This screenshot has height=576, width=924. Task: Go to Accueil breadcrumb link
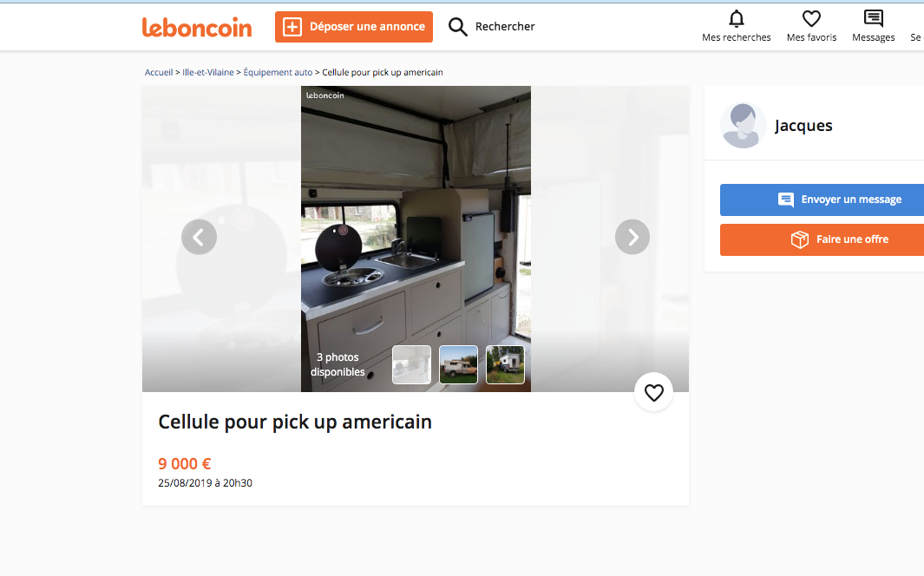159,73
